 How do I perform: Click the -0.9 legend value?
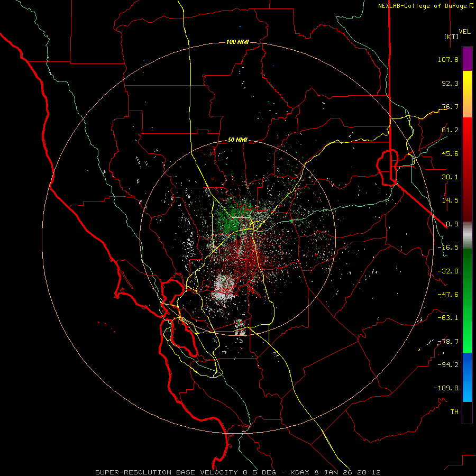coord(450,224)
